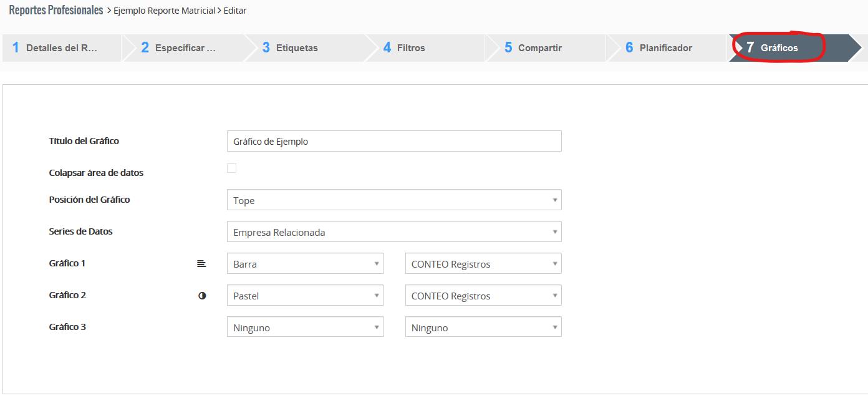The height and width of the screenshot is (398, 868).
Task: Open Gráfico 1 chart type dropdown showing Barra
Action: tap(305, 264)
